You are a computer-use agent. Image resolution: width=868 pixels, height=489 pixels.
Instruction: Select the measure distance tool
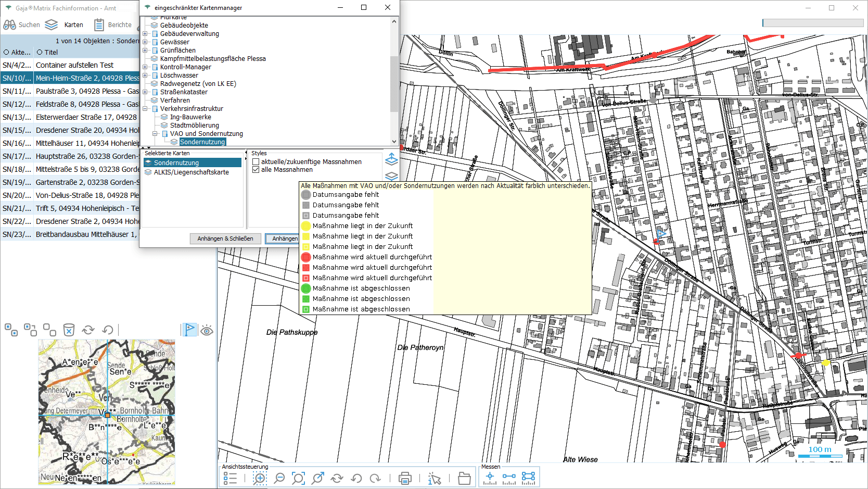pos(509,478)
